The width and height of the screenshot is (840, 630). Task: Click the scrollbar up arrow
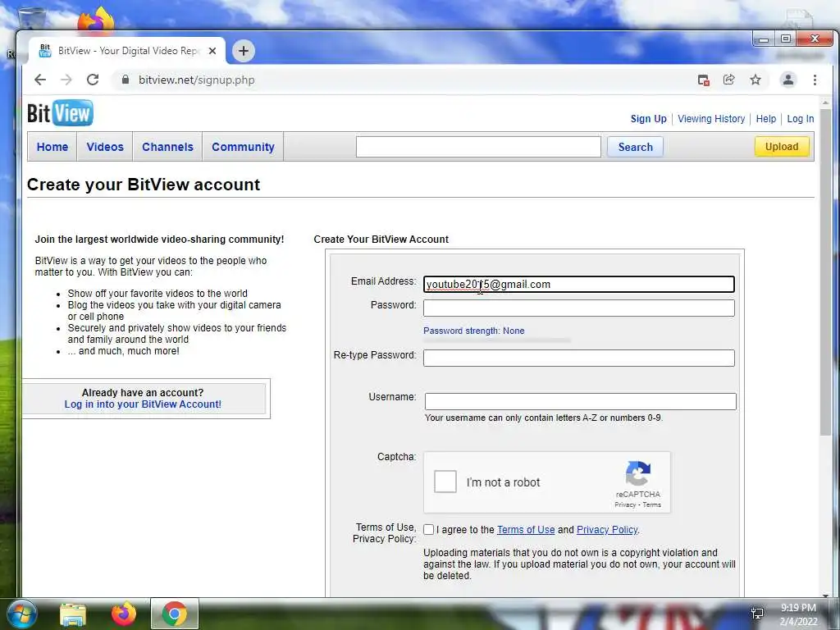pyautogui.click(x=825, y=102)
